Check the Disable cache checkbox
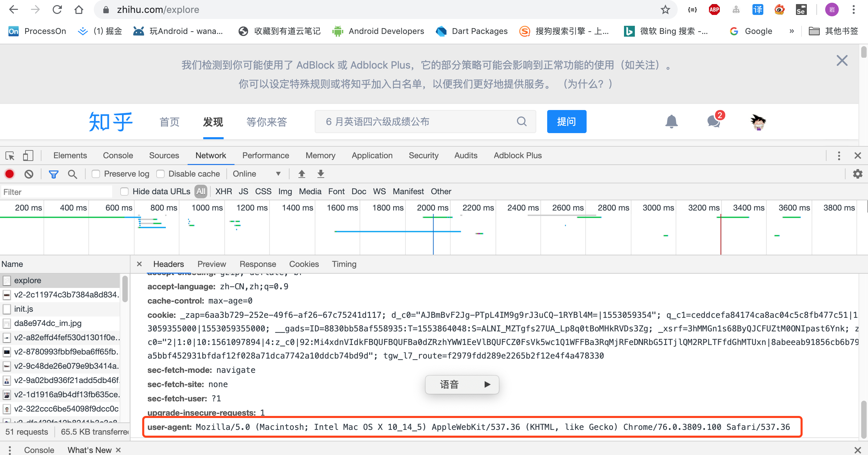The image size is (868, 455). point(160,174)
